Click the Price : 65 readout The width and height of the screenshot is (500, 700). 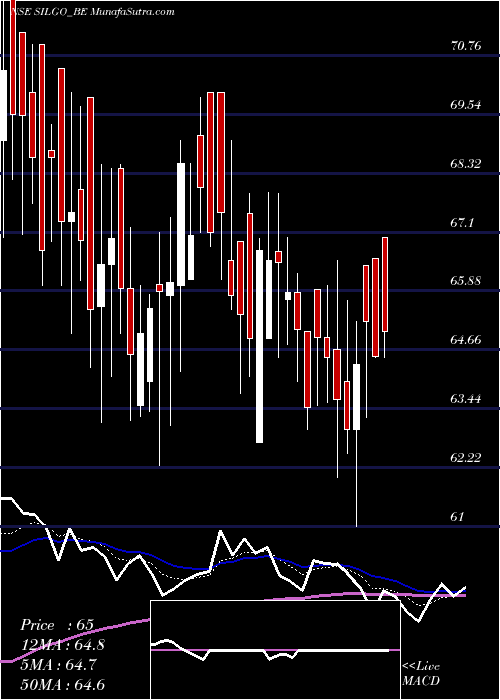pyautogui.click(x=57, y=625)
